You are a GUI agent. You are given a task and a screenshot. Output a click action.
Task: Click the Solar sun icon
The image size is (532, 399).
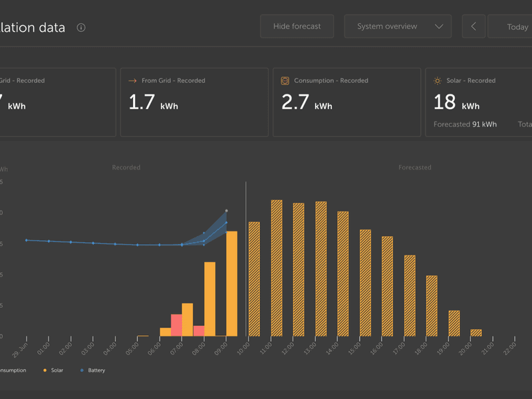[438, 80]
